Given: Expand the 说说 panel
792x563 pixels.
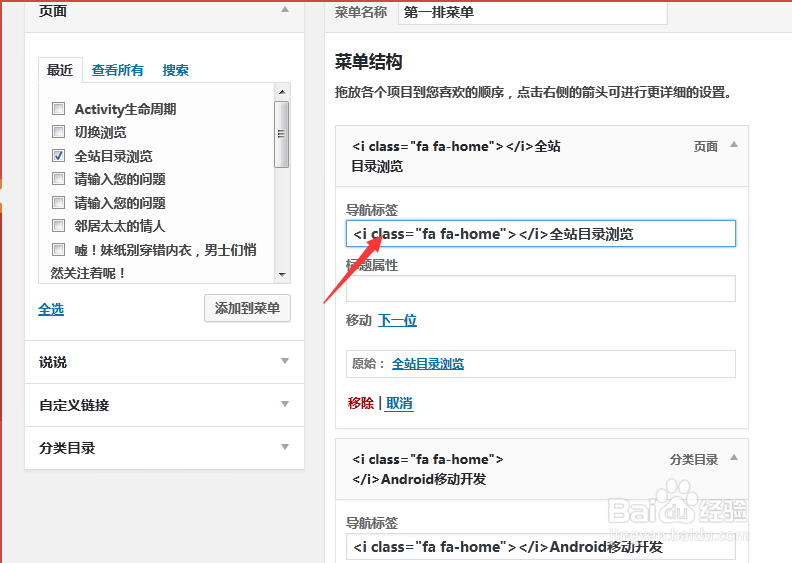Looking at the screenshot, I should [x=165, y=362].
